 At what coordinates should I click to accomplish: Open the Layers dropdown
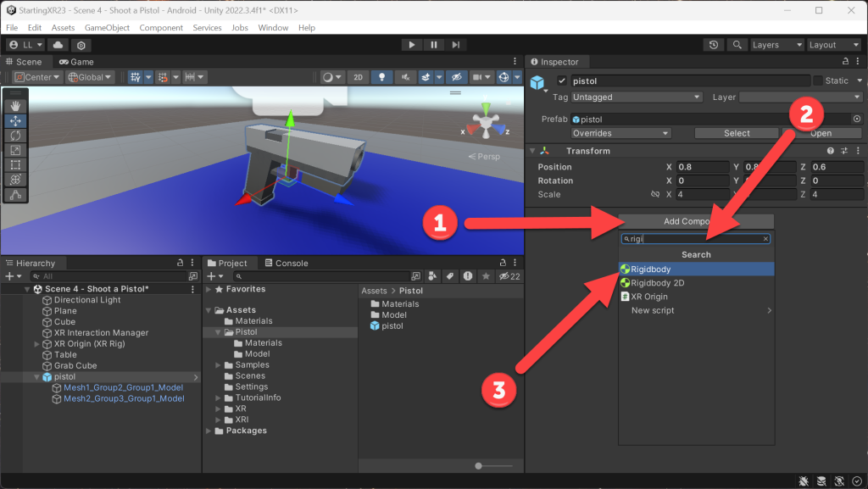click(777, 45)
